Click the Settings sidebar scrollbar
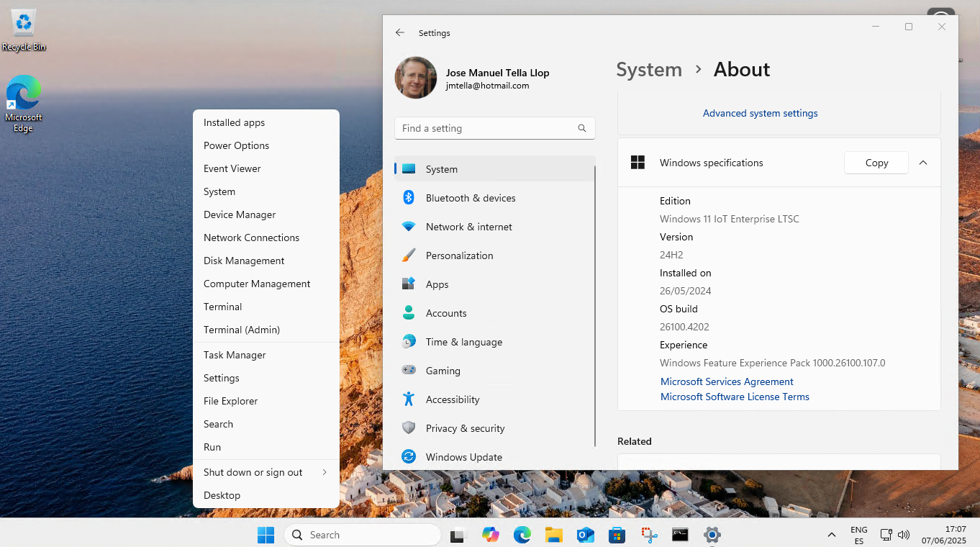 (595, 306)
